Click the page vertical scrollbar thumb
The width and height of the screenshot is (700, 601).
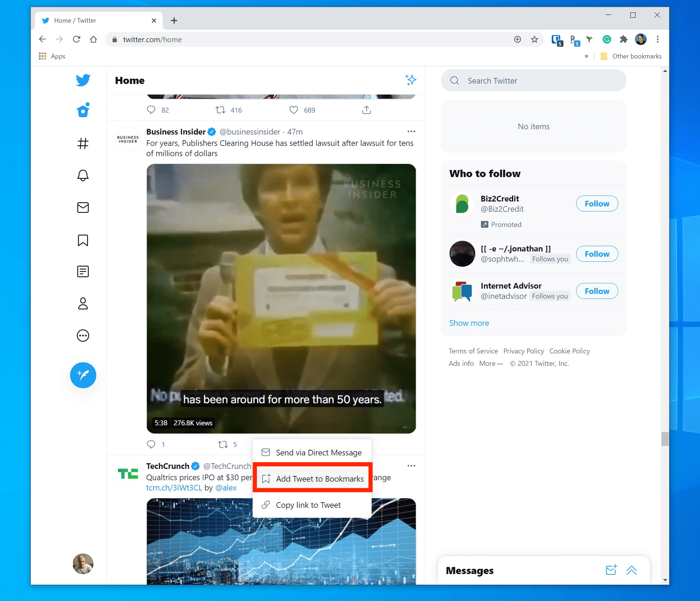pyautogui.click(x=665, y=439)
